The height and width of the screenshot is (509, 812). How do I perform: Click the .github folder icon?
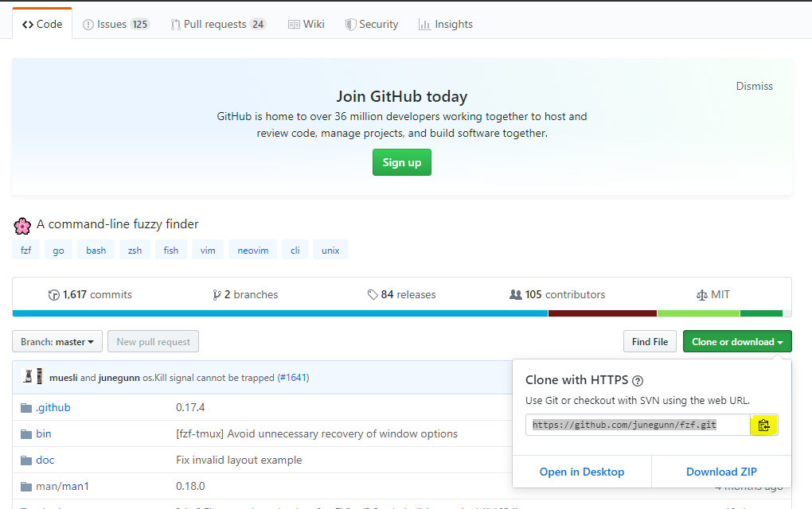[x=26, y=408]
